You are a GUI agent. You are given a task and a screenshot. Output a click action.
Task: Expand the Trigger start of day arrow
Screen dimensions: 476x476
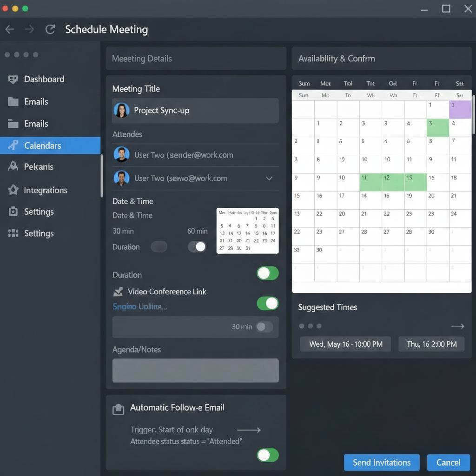[x=249, y=430]
